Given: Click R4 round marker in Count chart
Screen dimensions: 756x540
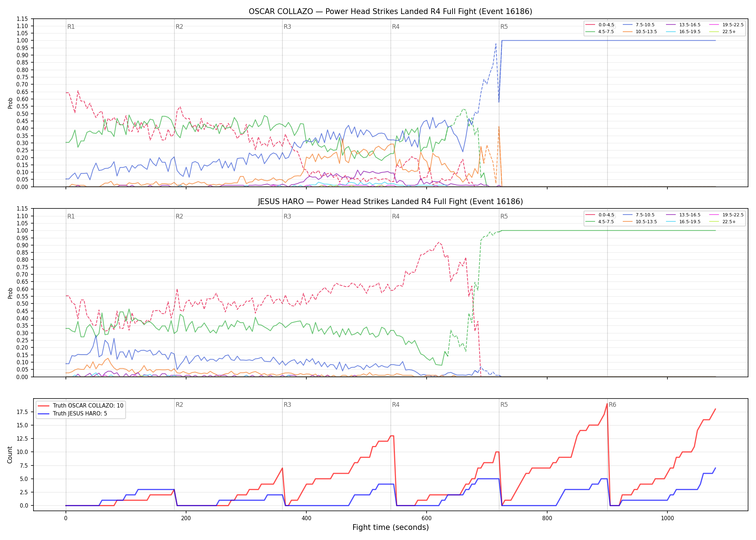Looking at the screenshot, I should pos(396,405).
